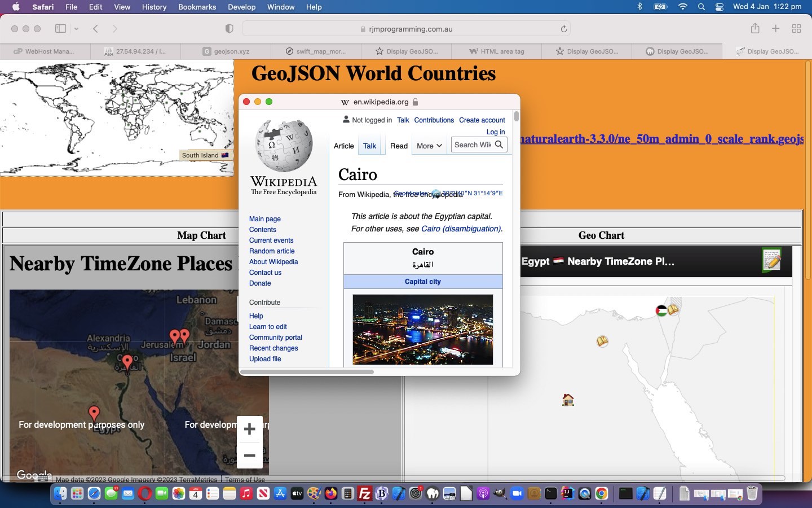Reload page using address bar refresh icon
The height and width of the screenshot is (508, 812).
(563, 29)
